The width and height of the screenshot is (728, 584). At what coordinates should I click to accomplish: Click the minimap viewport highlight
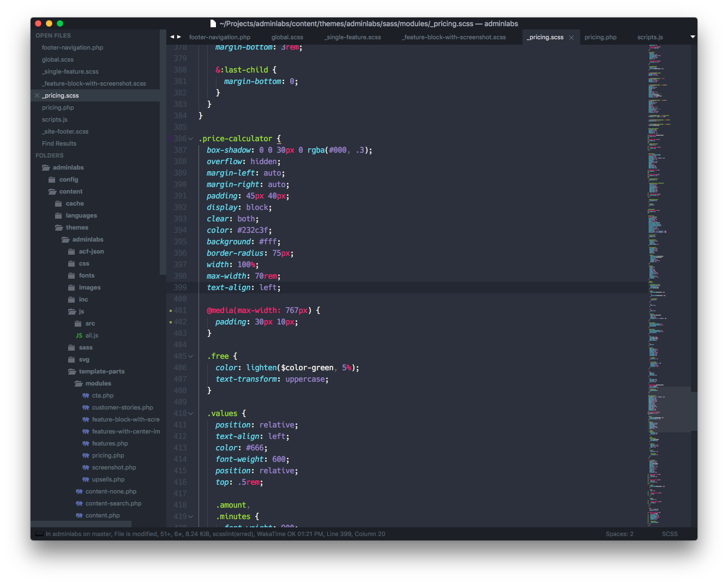pos(670,409)
